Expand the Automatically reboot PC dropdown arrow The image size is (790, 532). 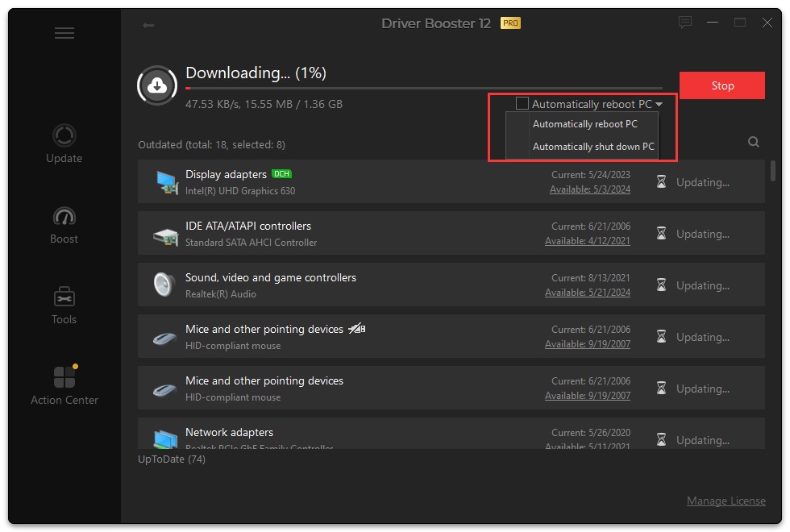point(659,104)
